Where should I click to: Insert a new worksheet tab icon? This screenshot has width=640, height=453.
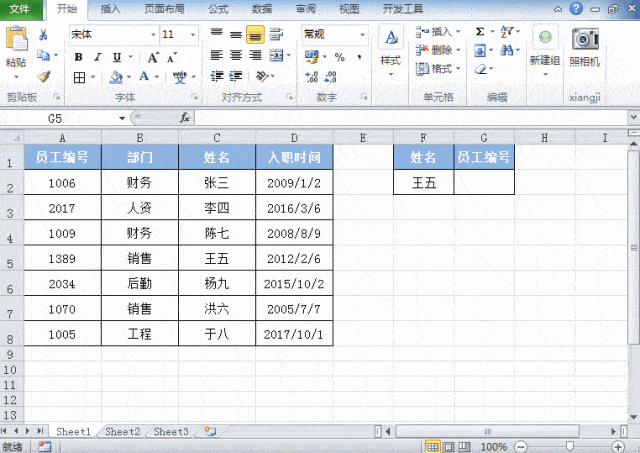[210, 431]
